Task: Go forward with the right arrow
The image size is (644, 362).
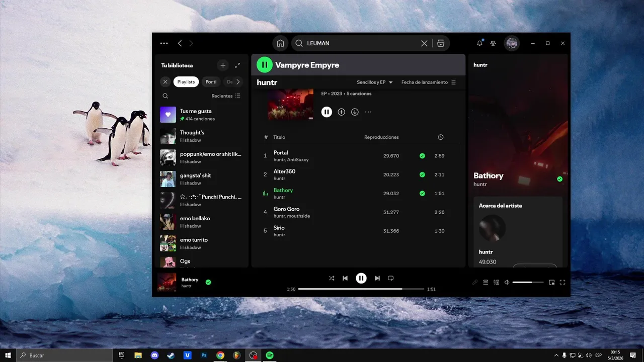Action: [x=191, y=43]
